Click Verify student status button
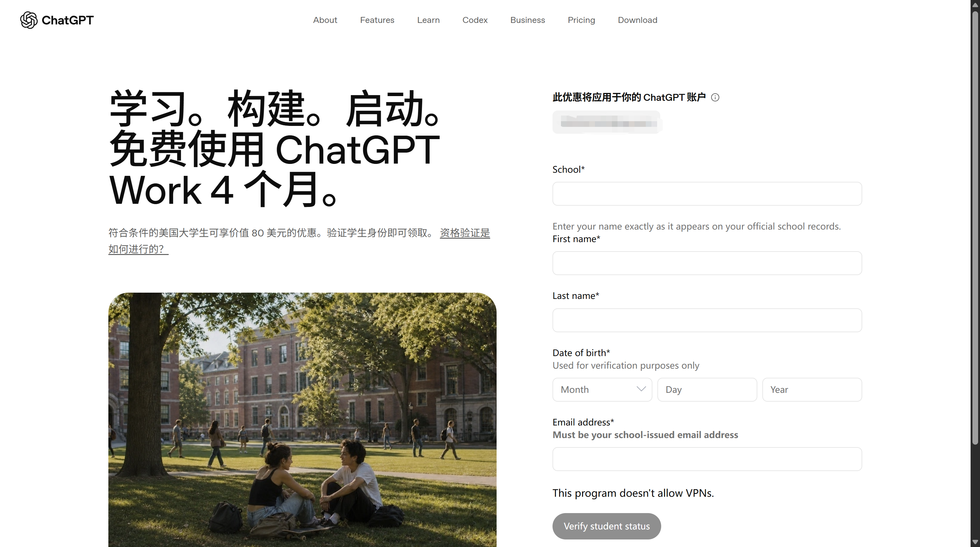Image resolution: width=980 pixels, height=547 pixels. [607, 526]
